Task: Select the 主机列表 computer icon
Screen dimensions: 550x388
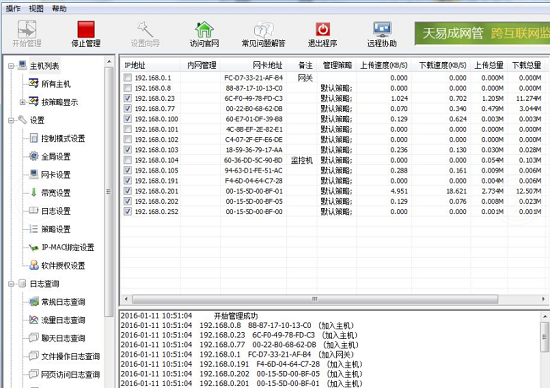Action: coord(22,65)
